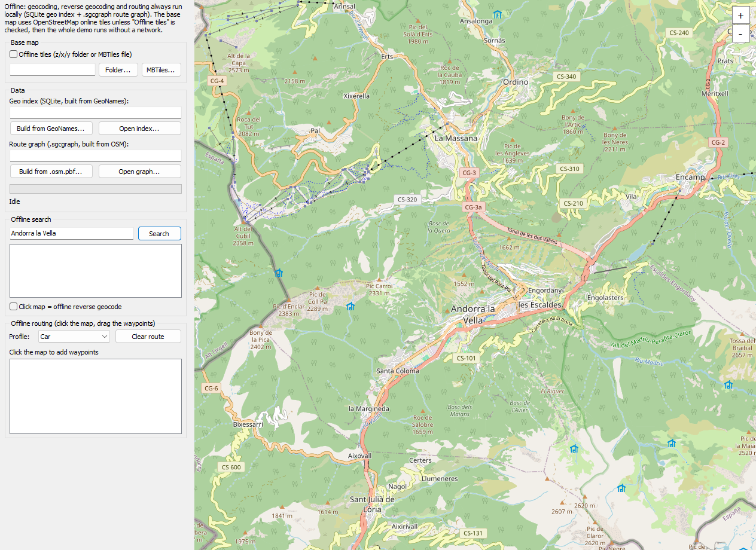Click the empty search results list
756x550 pixels.
(96, 271)
